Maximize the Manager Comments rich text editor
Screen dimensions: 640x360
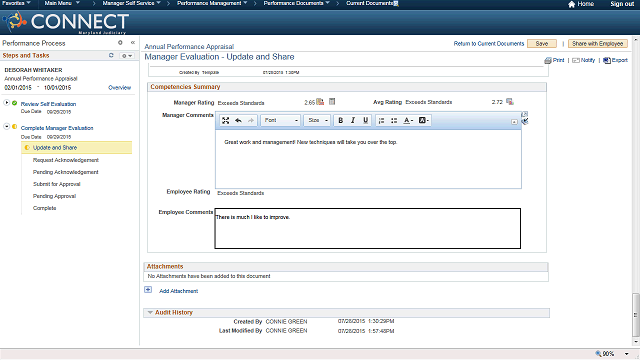[225, 120]
